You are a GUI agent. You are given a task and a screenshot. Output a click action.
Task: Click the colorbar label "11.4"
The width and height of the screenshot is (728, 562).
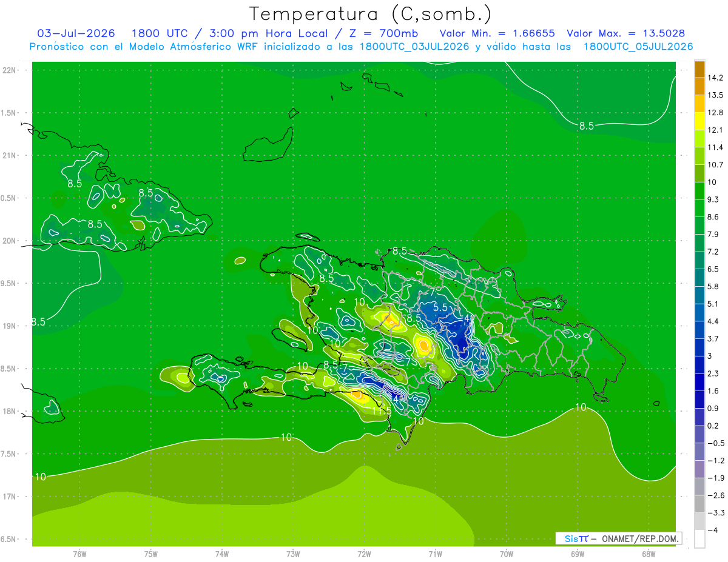[714, 147]
